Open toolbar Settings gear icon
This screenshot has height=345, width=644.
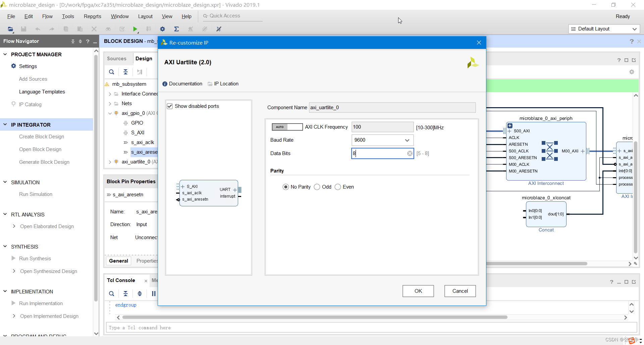tap(162, 29)
